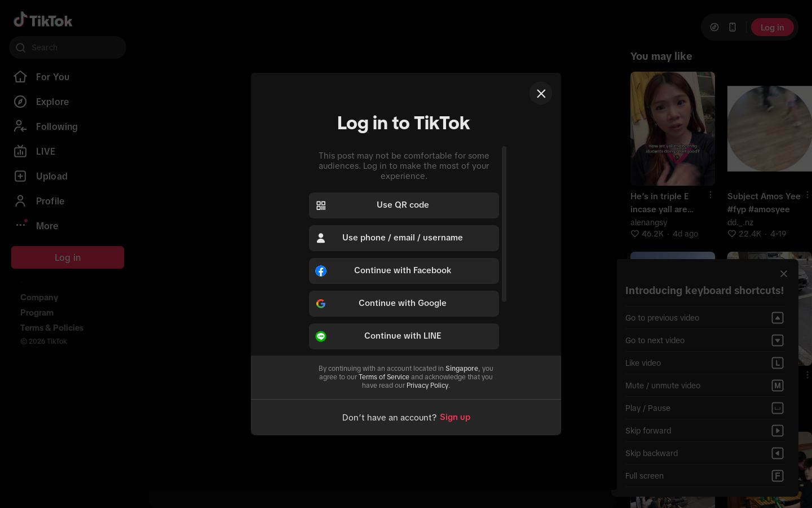Click the title "He's in triple E incase yall are…"
Screen dimensions: 812x508
[x=662, y=203]
